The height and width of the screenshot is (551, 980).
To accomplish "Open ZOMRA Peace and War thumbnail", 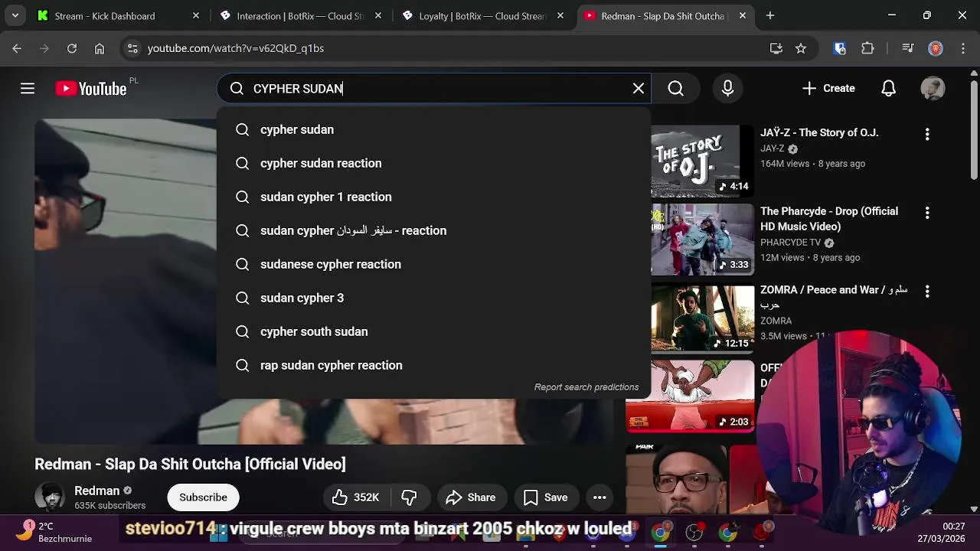I will pos(702,318).
